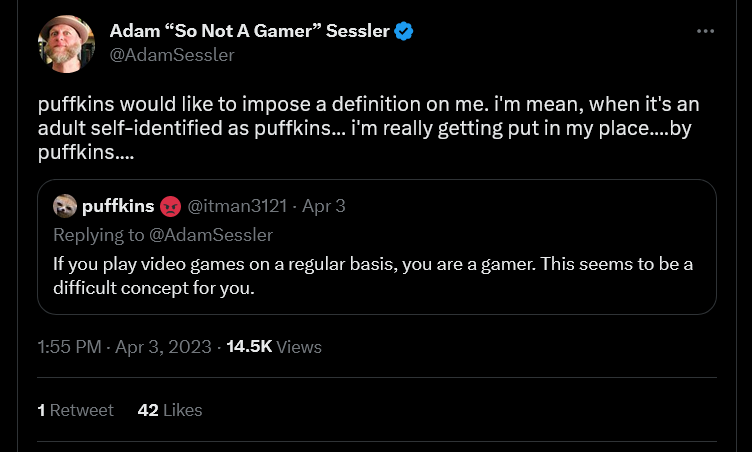Click the 1:55 PM tweet timestamp
The height and width of the screenshot is (452, 752).
[x=70, y=347]
